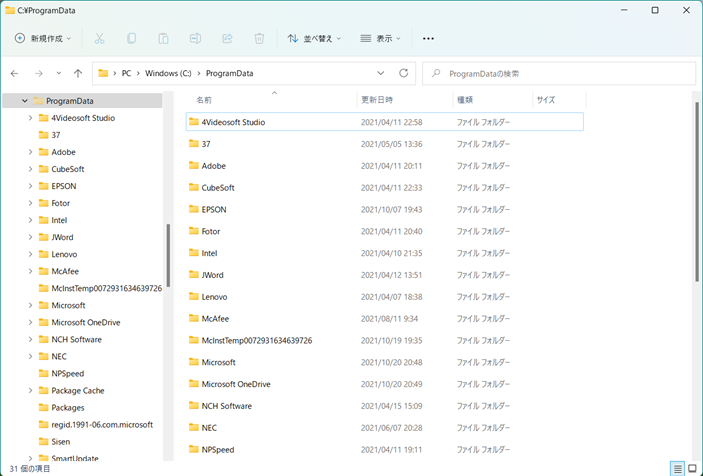Click the Delete trash can icon
The width and height of the screenshot is (703, 476).
pos(259,39)
